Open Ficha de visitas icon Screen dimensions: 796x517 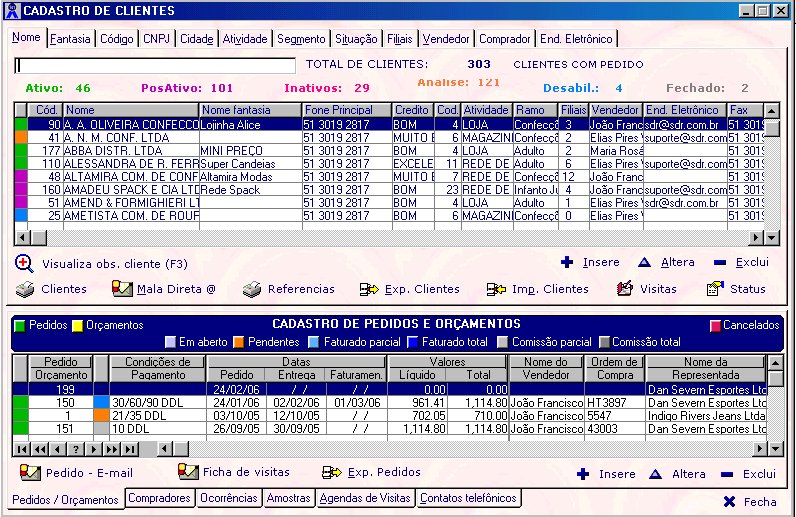188,472
